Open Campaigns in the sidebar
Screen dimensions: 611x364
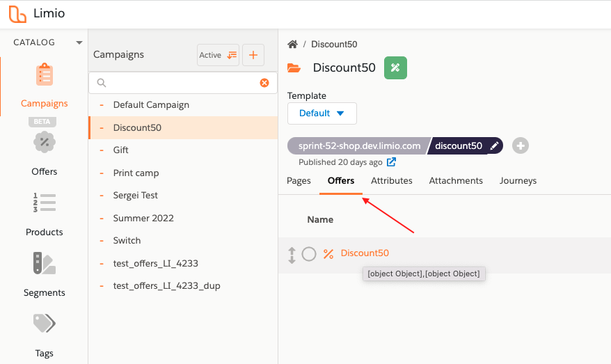[44, 86]
